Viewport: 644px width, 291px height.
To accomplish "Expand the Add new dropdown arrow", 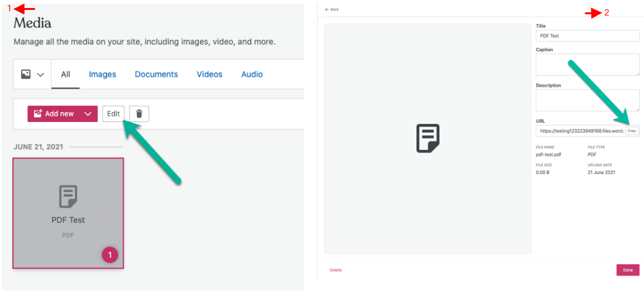I will (x=88, y=114).
